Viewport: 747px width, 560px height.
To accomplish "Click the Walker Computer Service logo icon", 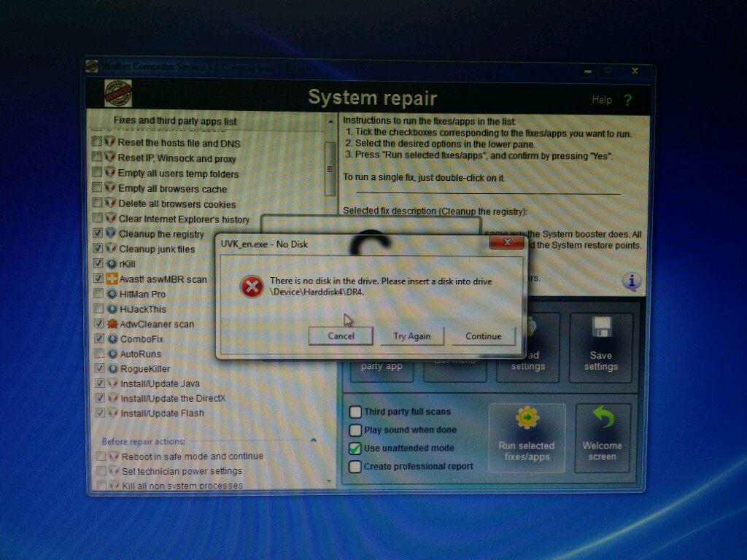I will click(x=117, y=93).
